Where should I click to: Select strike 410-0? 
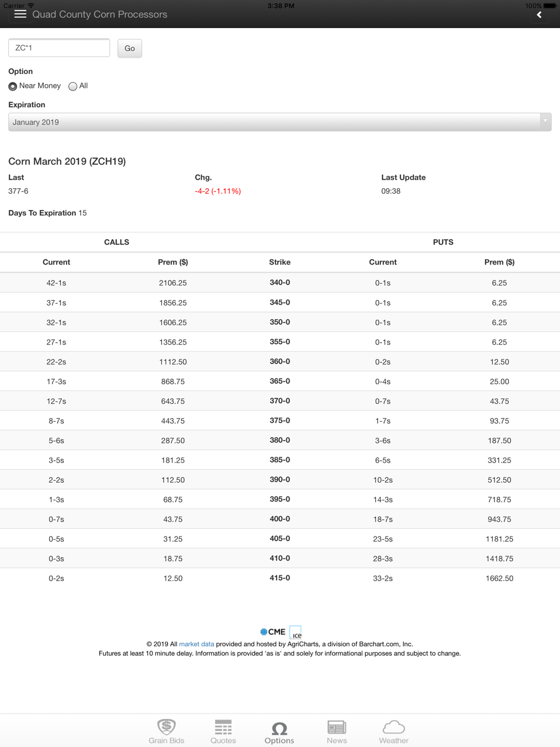[280, 558]
